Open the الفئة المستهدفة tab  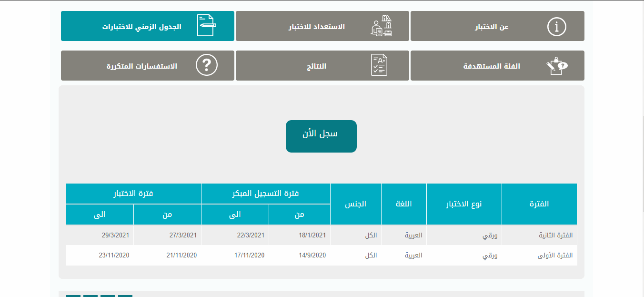click(x=497, y=66)
